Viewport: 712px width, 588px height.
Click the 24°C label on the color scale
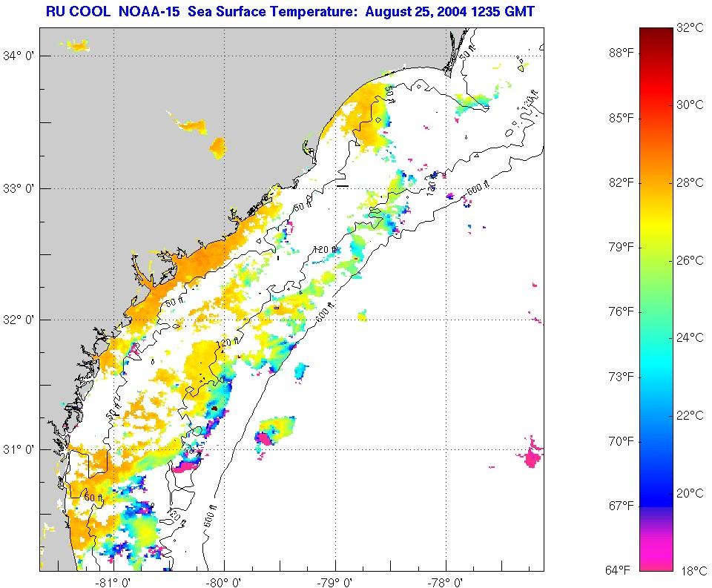(690, 337)
